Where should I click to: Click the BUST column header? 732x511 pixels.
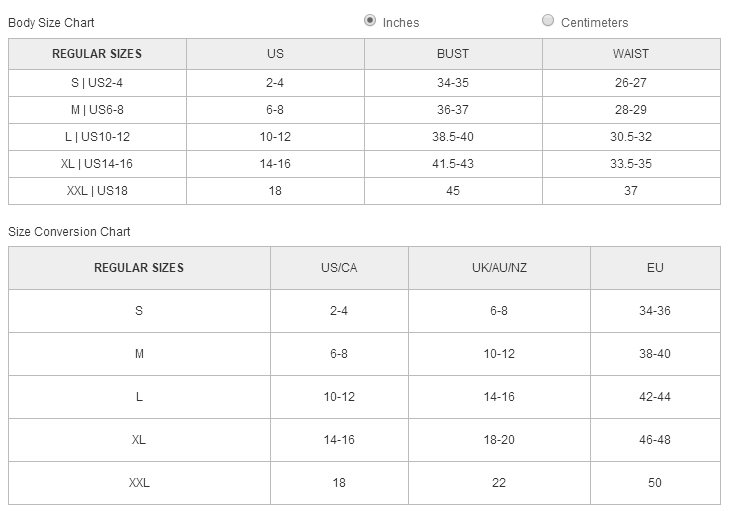453,54
